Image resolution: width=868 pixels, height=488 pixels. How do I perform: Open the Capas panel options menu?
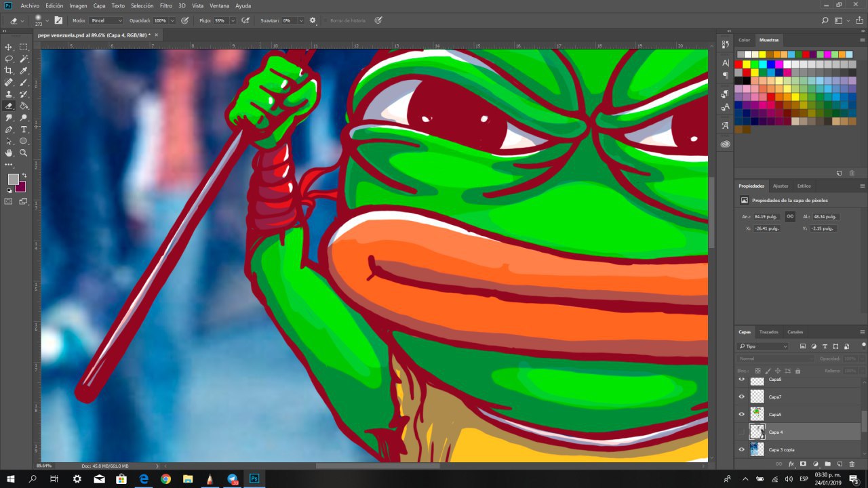pos(863,332)
